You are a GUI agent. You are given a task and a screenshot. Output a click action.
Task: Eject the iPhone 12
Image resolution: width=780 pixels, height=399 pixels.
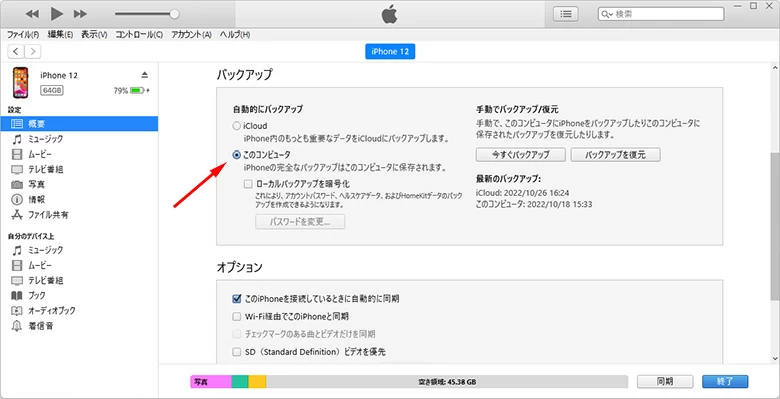[x=145, y=75]
